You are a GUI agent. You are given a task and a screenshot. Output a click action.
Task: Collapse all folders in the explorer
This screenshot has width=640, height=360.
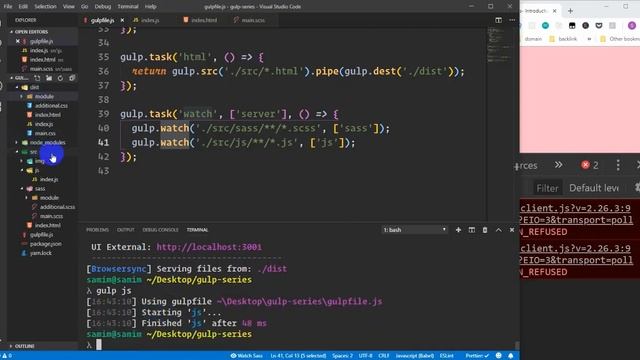(72, 78)
